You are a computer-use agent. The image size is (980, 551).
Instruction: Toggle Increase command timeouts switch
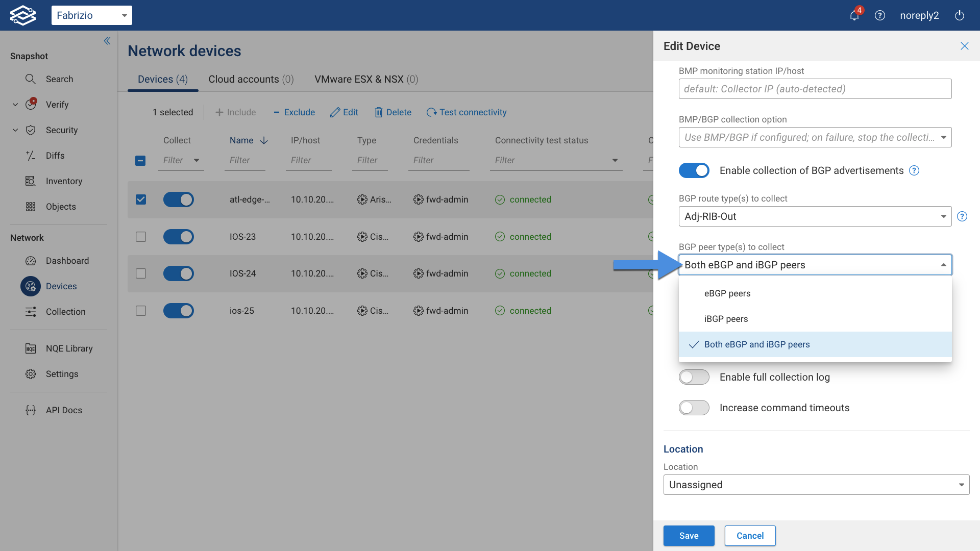point(694,408)
